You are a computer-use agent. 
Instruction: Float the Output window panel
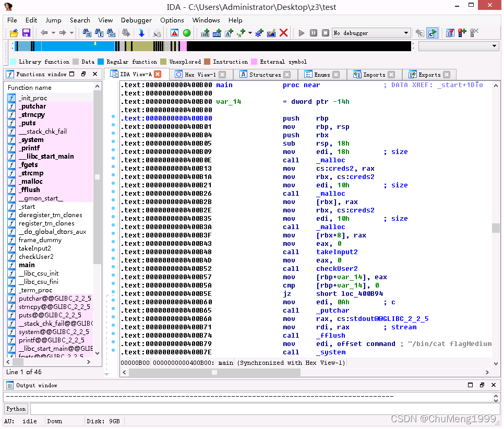coord(482,385)
